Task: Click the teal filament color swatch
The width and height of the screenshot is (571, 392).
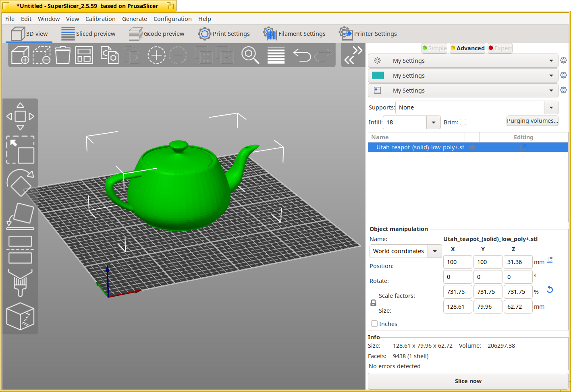Action: click(378, 75)
